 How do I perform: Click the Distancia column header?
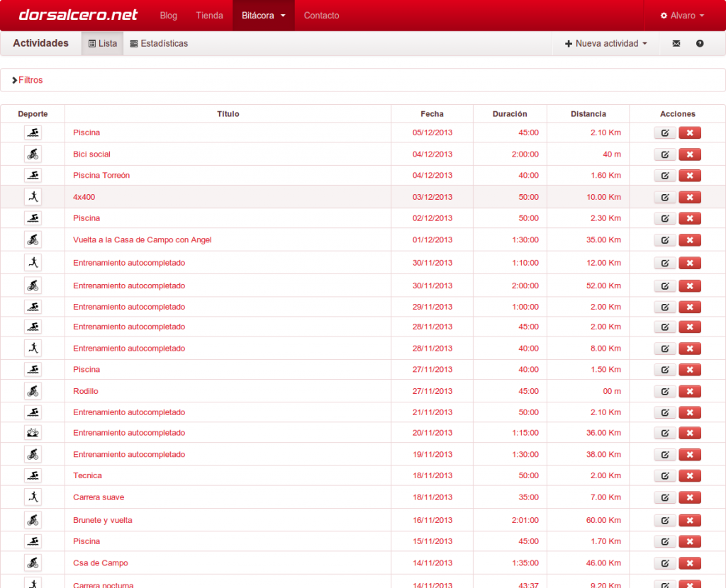point(588,114)
